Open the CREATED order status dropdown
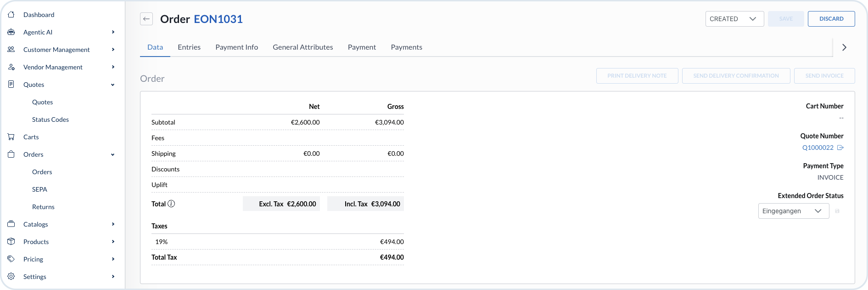868x290 pixels. coord(734,19)
